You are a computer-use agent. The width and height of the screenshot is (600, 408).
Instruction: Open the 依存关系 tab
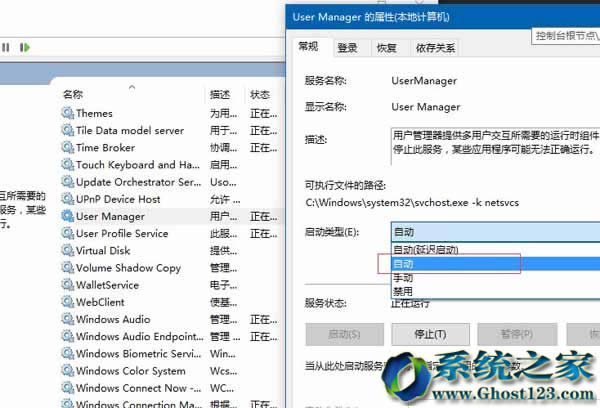(435, 47)
